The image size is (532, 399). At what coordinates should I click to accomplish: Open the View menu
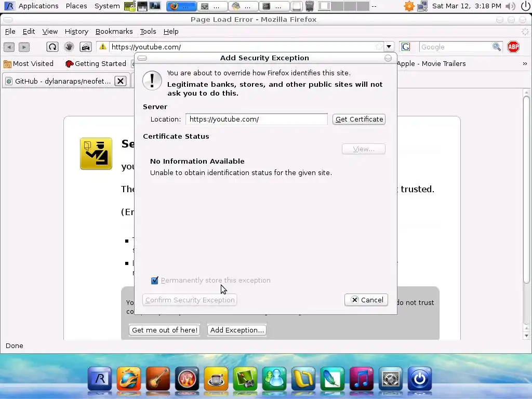[50, 32]
